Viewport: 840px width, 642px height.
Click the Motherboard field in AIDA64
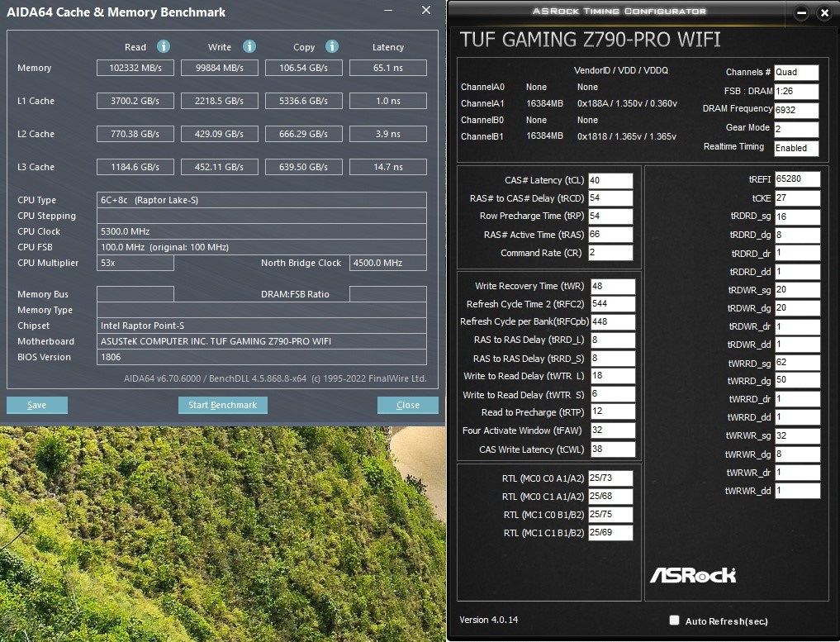point(262,341)
